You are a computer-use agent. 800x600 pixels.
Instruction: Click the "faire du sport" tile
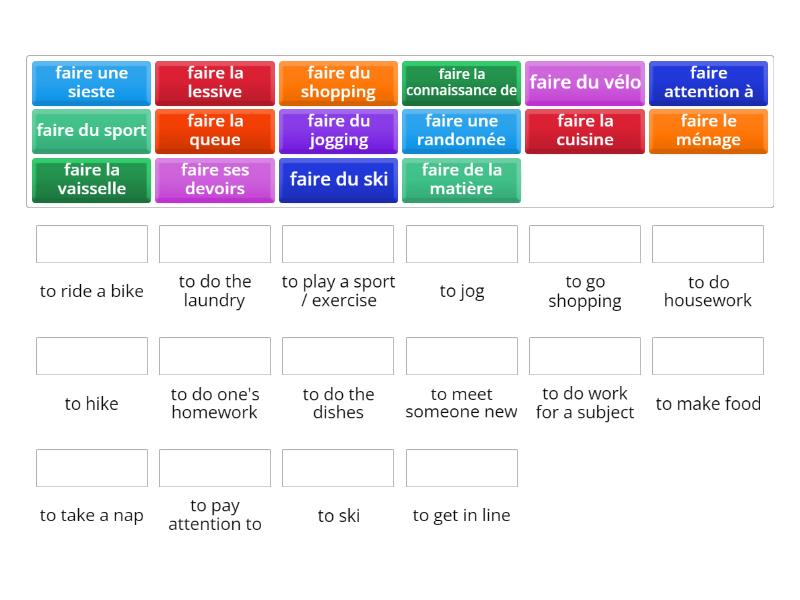click(x=91, y=131)
